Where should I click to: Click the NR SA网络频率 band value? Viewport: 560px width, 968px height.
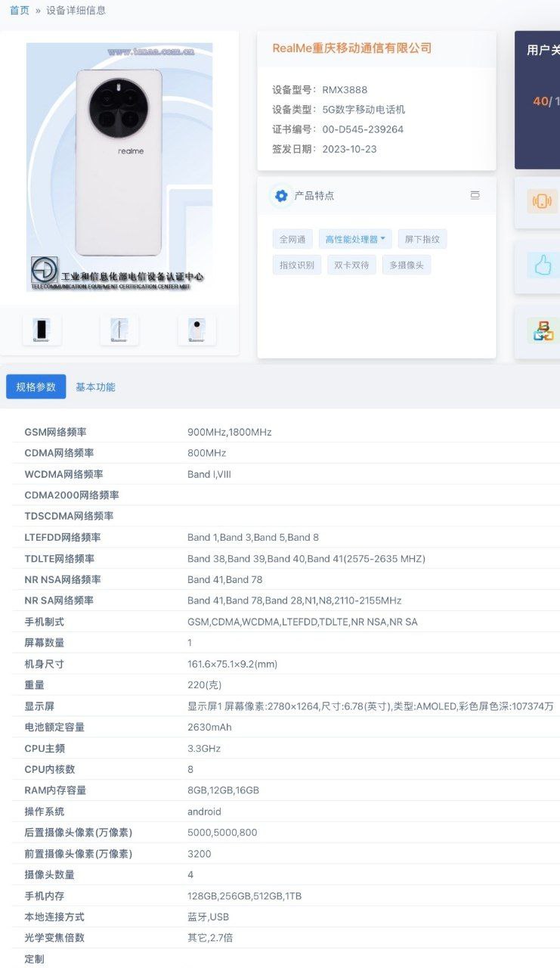point(295,600)
